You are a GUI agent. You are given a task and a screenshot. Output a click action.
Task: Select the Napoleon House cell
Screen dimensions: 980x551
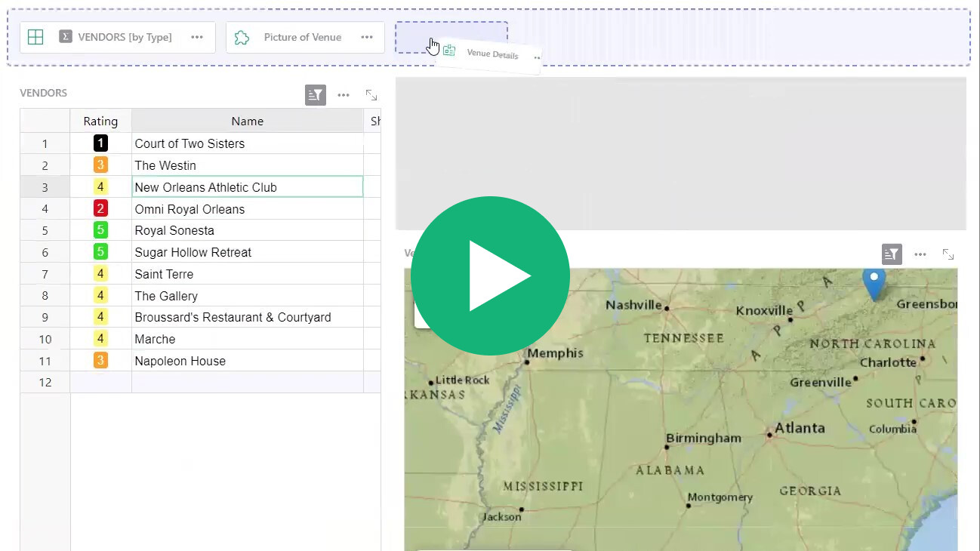[x=248, y=361]
